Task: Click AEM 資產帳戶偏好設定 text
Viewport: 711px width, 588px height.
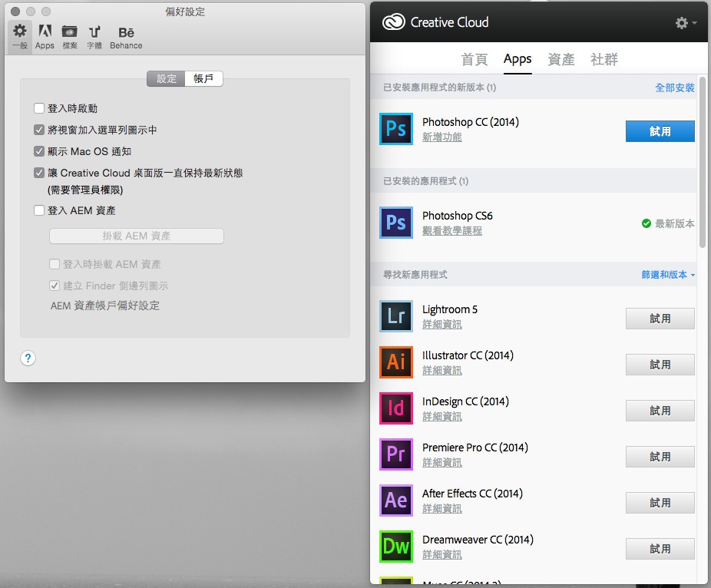Action: [104, 306]
